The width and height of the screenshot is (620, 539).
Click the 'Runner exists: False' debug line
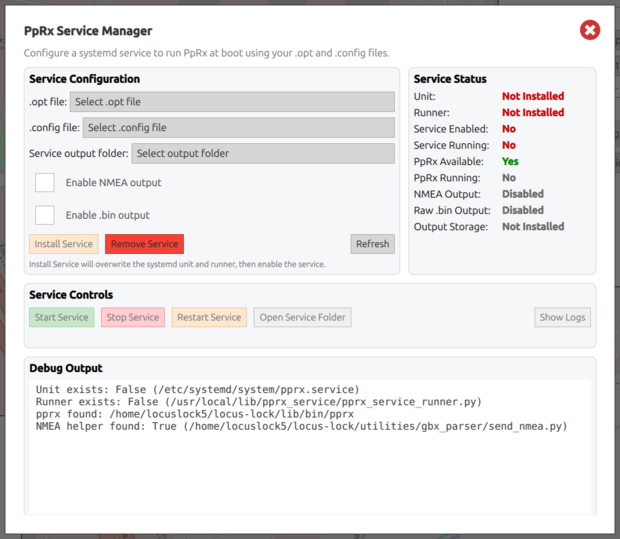[x=259, y=402]
